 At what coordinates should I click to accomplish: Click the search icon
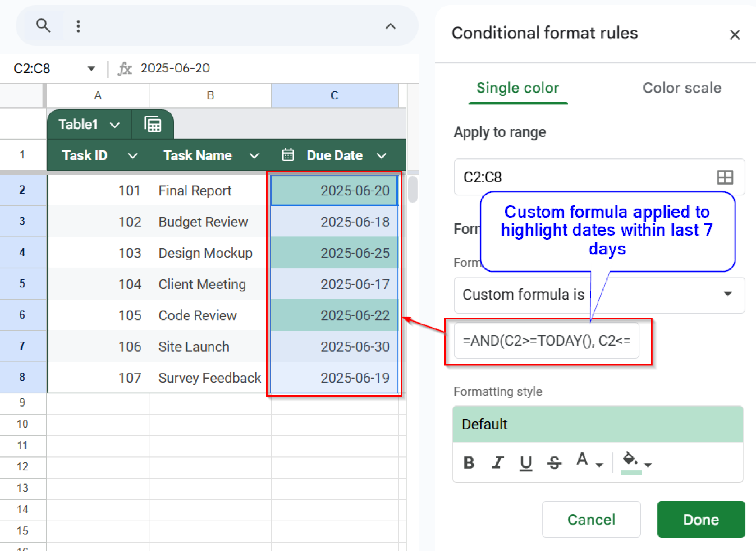43,25
